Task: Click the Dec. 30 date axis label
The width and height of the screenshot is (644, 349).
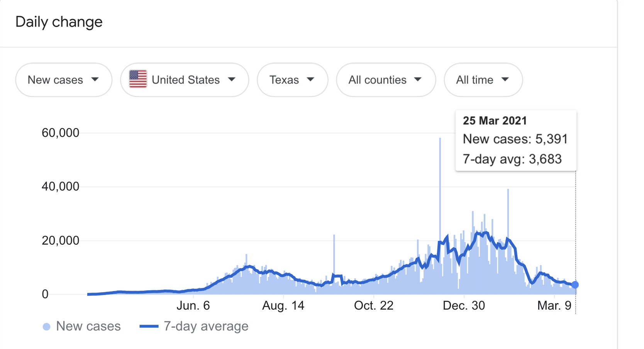Action: click(464, 305)
